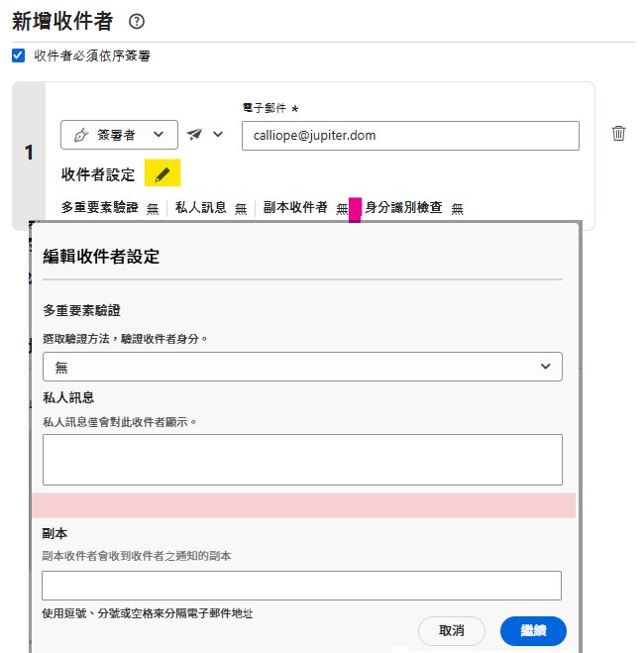This screenshot has width=644, height=653.
Task: Click the 身分識別檢查 summary text
Action: [403, 207]
